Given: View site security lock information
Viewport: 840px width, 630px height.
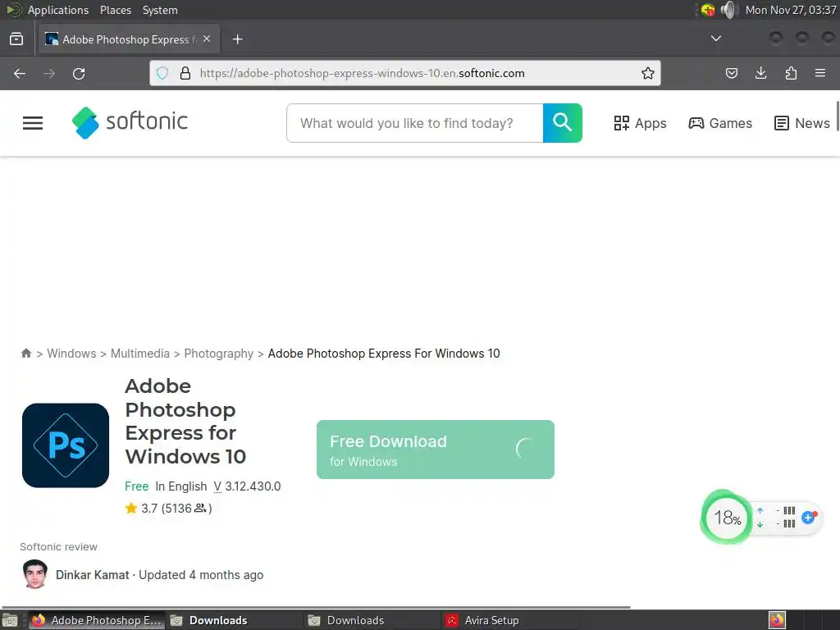Looking at the screenshot, I should point(185,73).
